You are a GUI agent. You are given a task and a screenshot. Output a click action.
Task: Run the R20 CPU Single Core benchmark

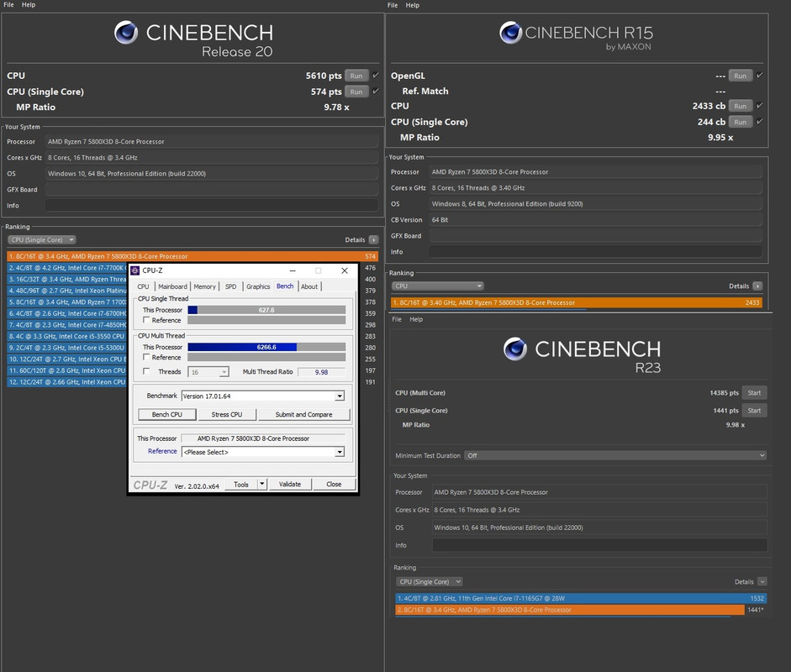356,92
